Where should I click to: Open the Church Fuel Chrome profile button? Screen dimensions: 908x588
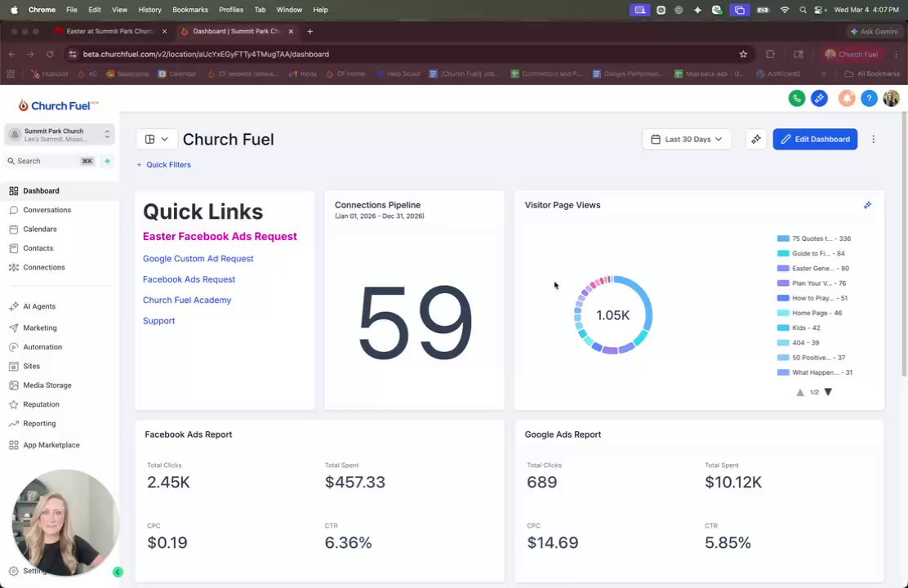tap(851, 54)
